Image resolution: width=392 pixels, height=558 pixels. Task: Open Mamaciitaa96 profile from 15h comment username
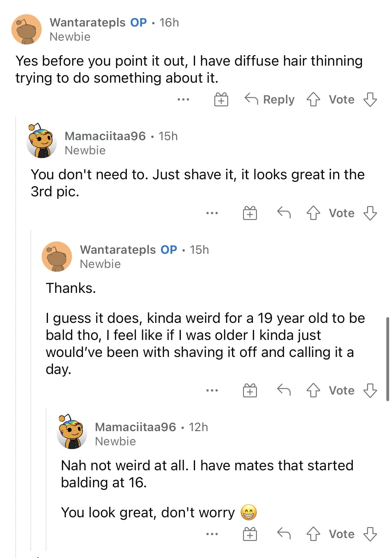click(105, 136)
